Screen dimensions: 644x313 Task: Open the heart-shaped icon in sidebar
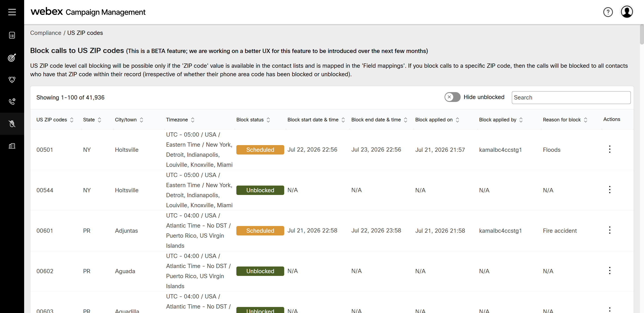pyautogui.click(x=12, y=80)
